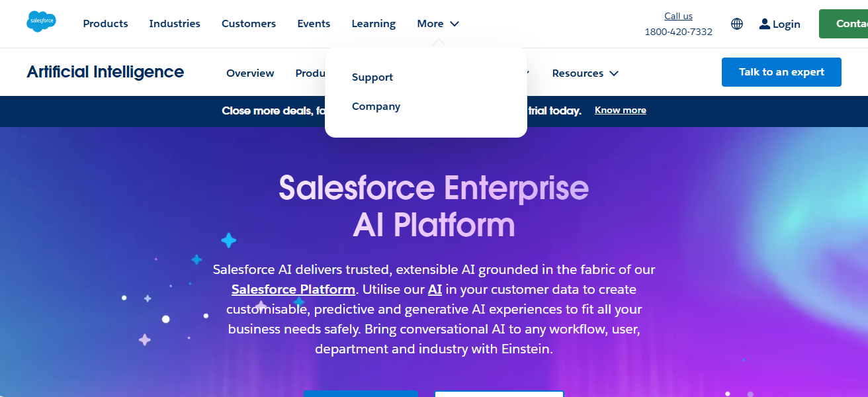Select Customers from the navigation bar
Image resolution: width=868 pixels, height=397 pixels.
(x=249, y=24)
